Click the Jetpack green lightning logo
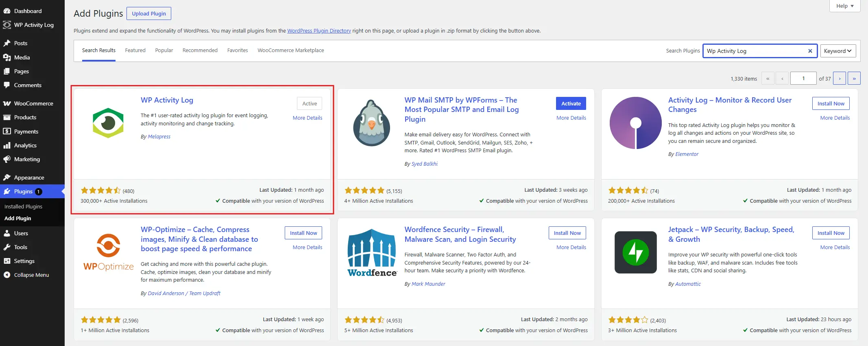The width and height of the screenshot is (868, 346). 636,252
